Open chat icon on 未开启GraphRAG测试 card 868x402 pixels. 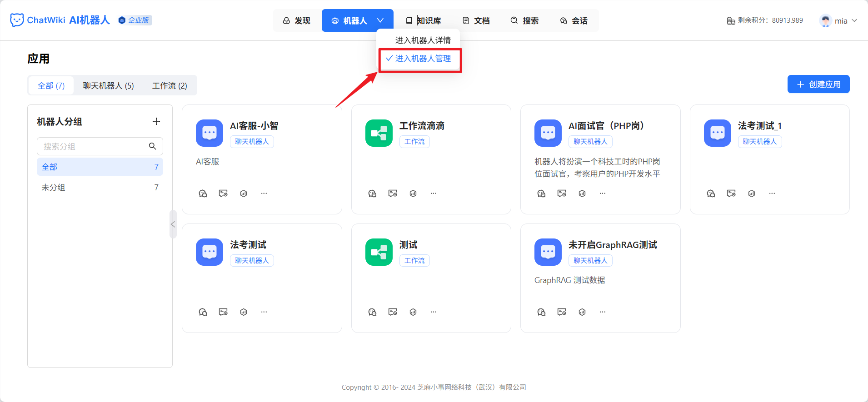pyautogui.click(x=541, y=312)
